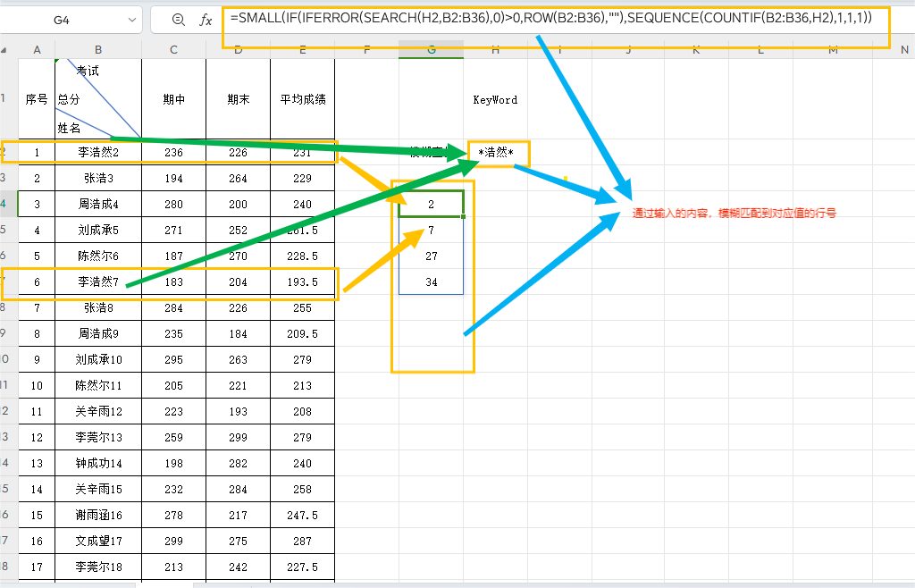Select name cell 关辛雨15
Viewport: 915px width, 588px height.
(x=98, y=489)
